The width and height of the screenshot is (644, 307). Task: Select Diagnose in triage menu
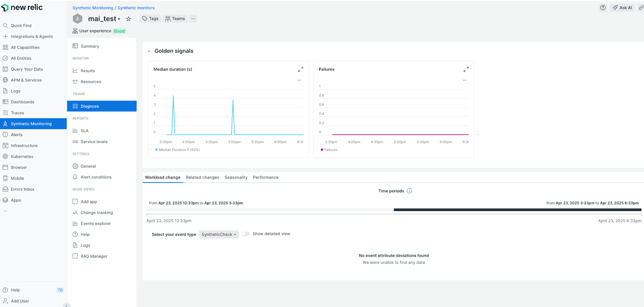pos(102,106)
